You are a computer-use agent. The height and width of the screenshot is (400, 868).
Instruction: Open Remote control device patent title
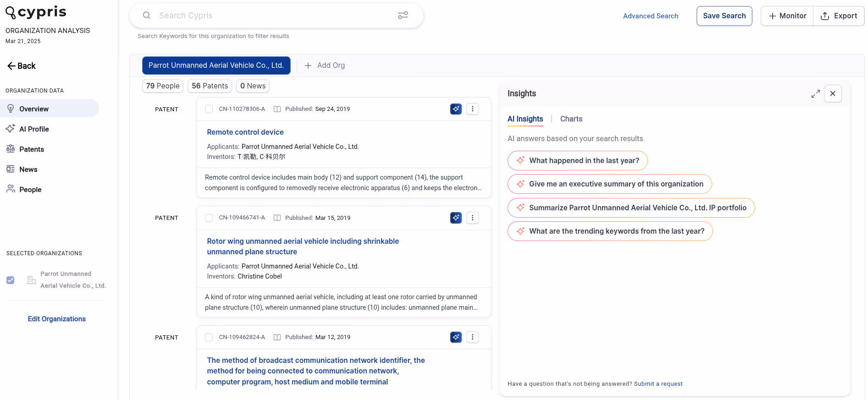(x=245, y=132)
